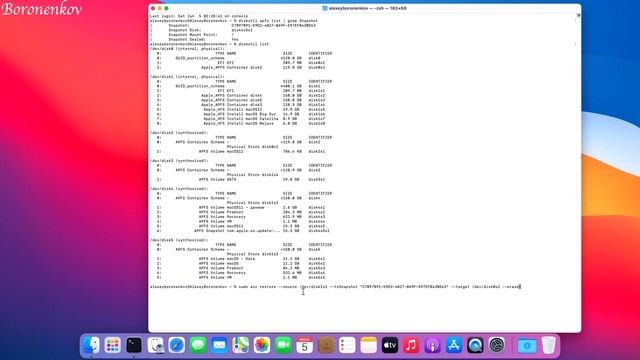Launch Disk Utility from the dock
640x360 pixels.
pyautogui.click(x=155, y=345)
